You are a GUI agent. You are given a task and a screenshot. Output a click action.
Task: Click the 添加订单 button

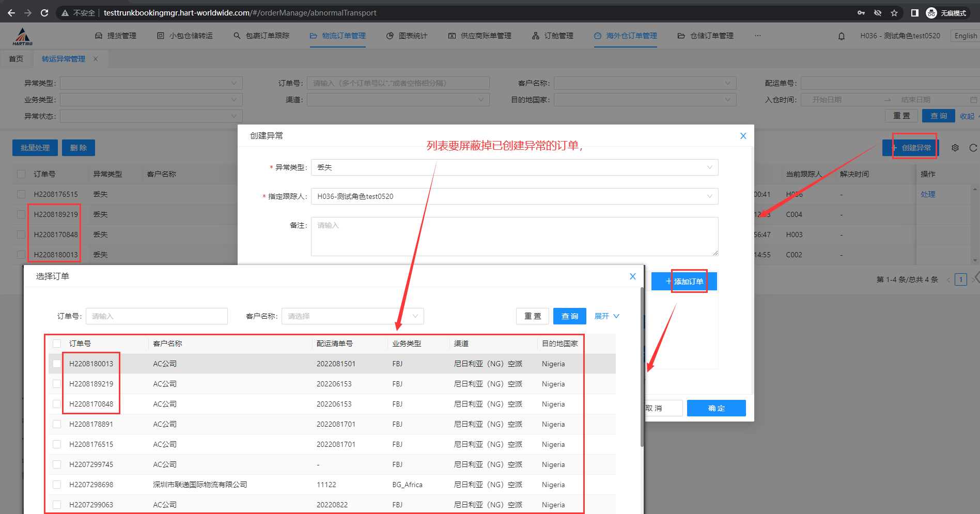(x=684, y=282)
